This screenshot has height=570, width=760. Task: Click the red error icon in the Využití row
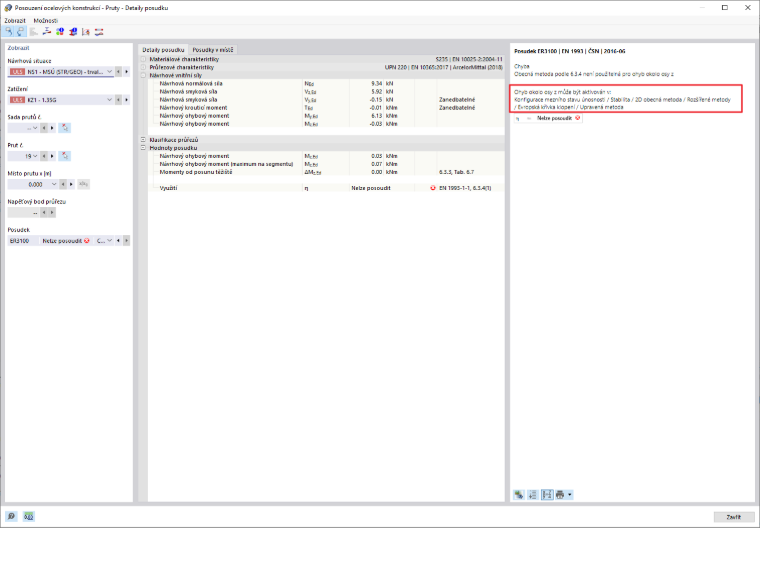tap(433, 188)
